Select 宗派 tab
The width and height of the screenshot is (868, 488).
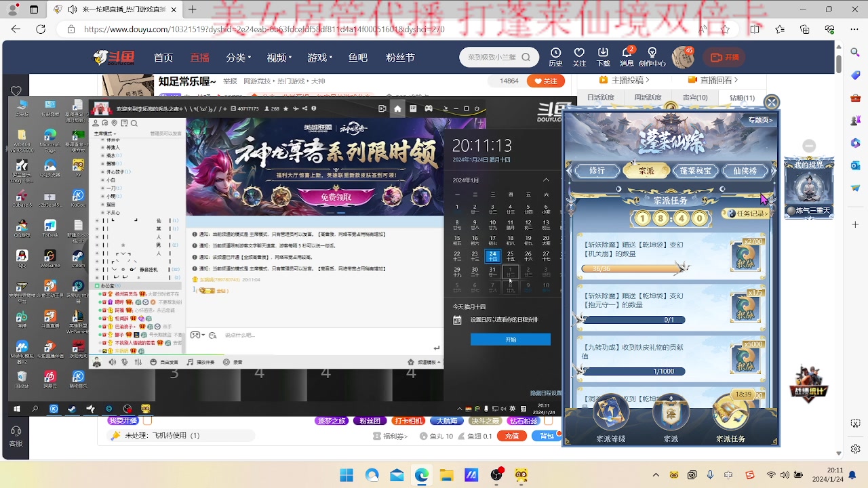646,171
